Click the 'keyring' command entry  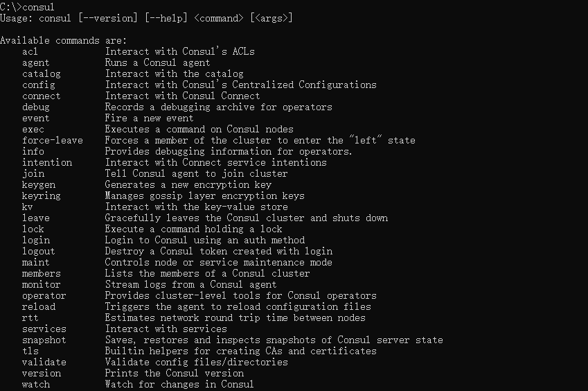tap(41, 195)
